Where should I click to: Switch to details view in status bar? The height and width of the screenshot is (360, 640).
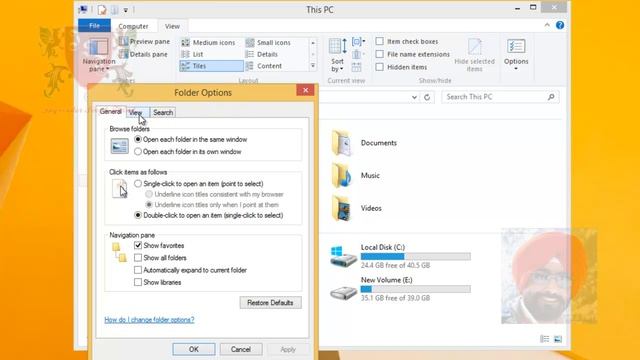click(544, 339)
